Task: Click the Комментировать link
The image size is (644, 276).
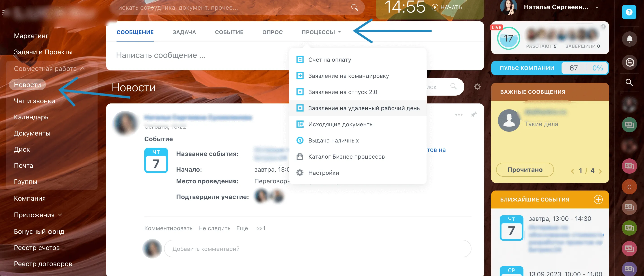Action: 168,228
